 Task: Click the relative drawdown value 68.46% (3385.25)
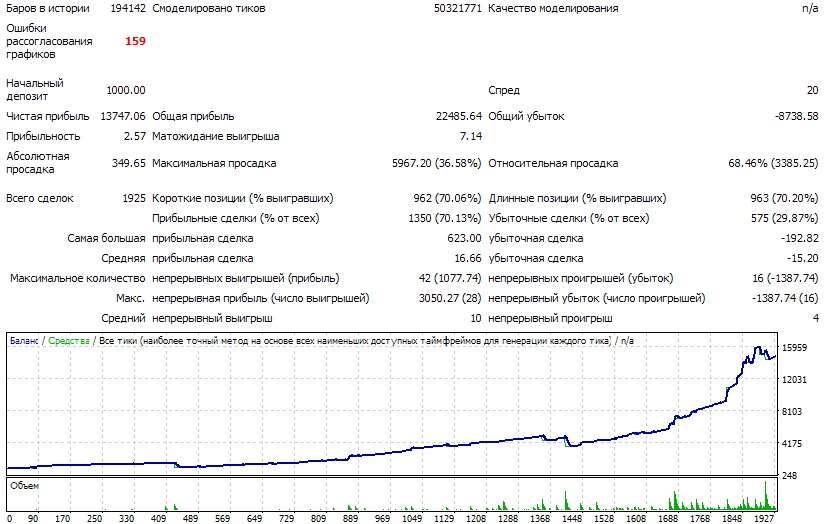click(x=773, y=164)
